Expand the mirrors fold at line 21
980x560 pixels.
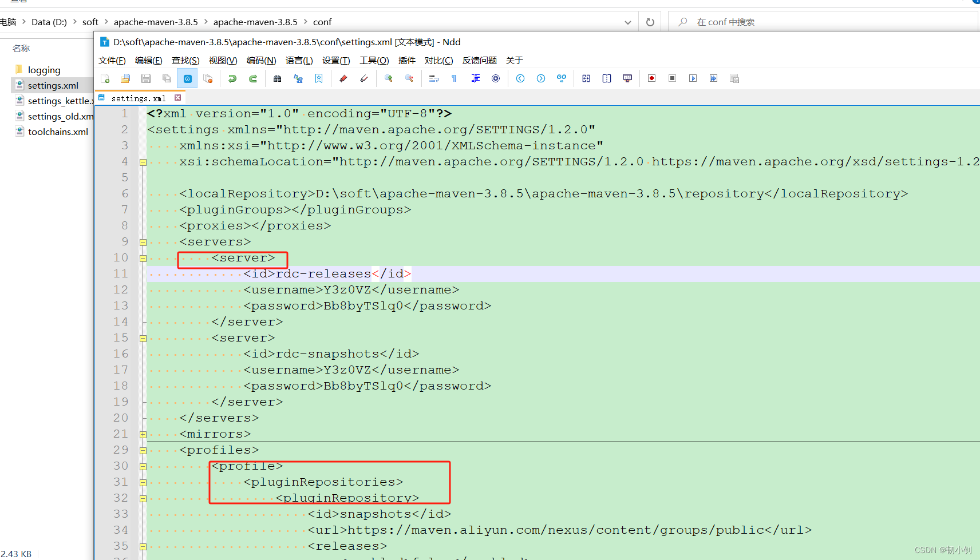pos(143,435)
